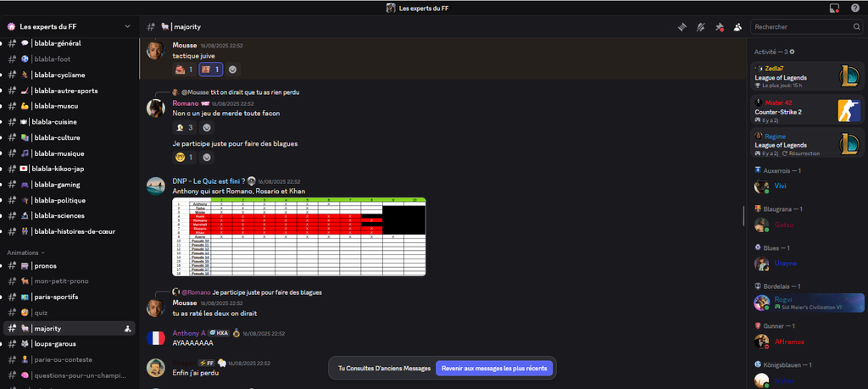Switch to the loups-garous channel
Screen dimensions: 868x389
pos(53,344)
